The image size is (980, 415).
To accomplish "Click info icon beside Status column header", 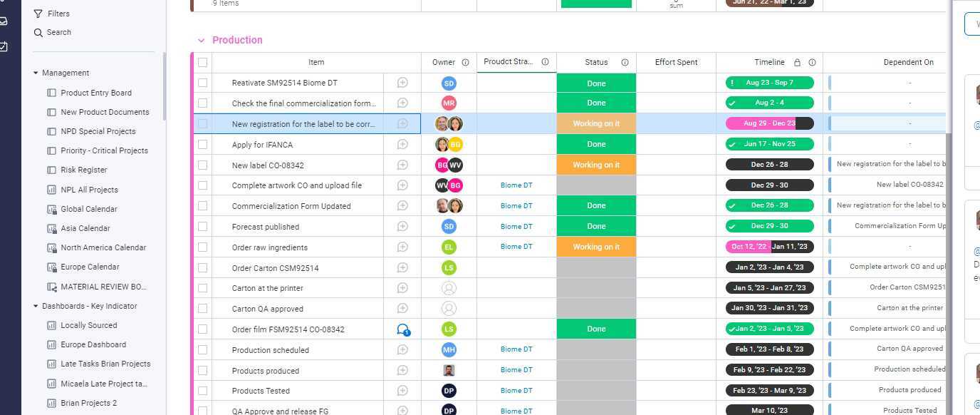I will click(x=625, y=63).
